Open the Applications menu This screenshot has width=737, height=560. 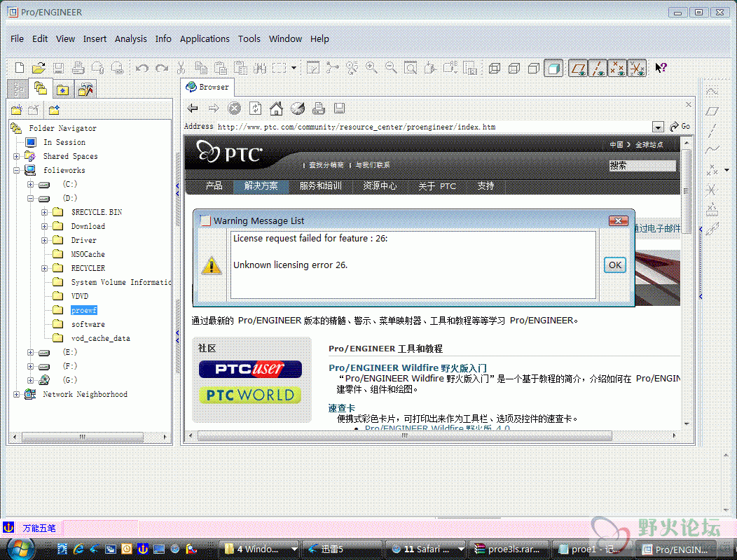(205, 39)
